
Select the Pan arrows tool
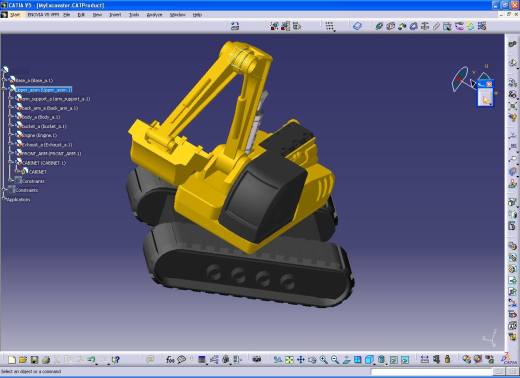tap(300, 360)
